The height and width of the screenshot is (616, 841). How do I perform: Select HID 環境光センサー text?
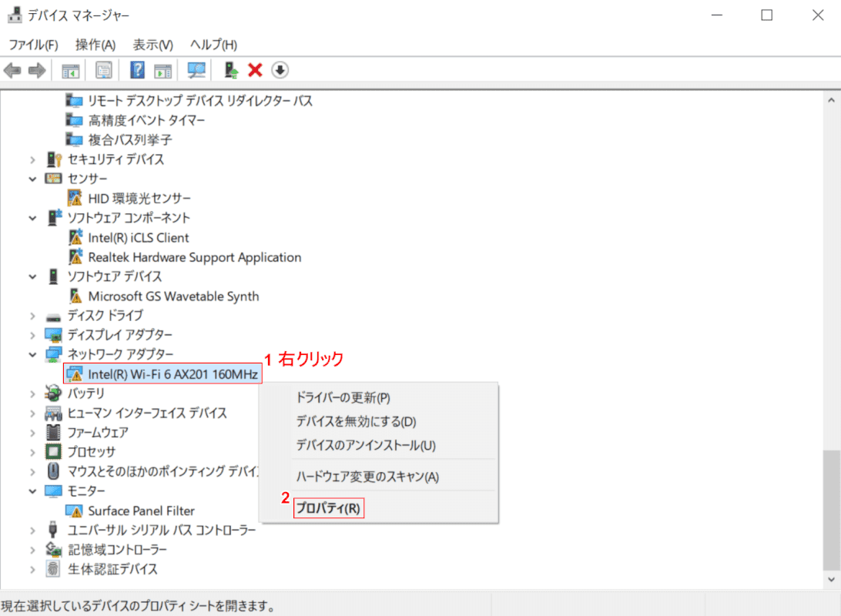[x=139, y=199]
